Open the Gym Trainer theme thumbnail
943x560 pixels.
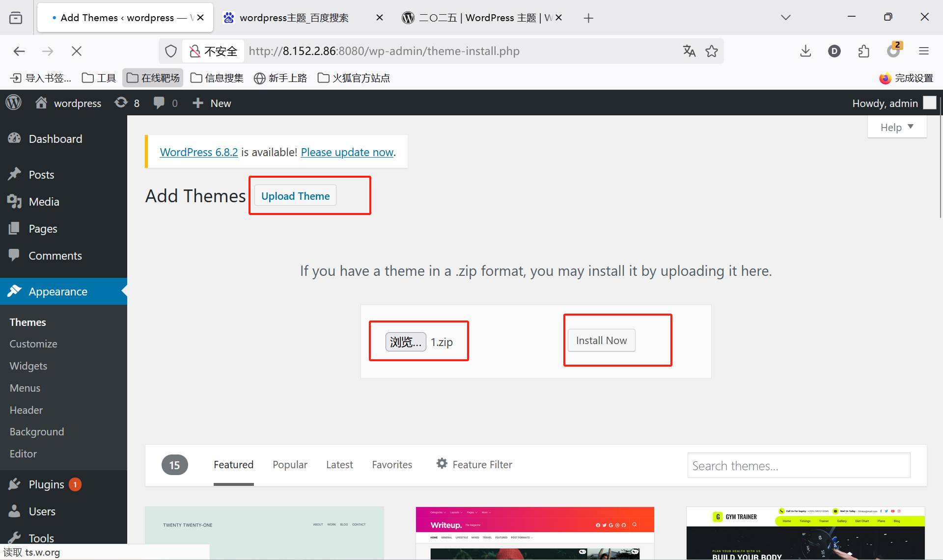(x=805, y=533)
